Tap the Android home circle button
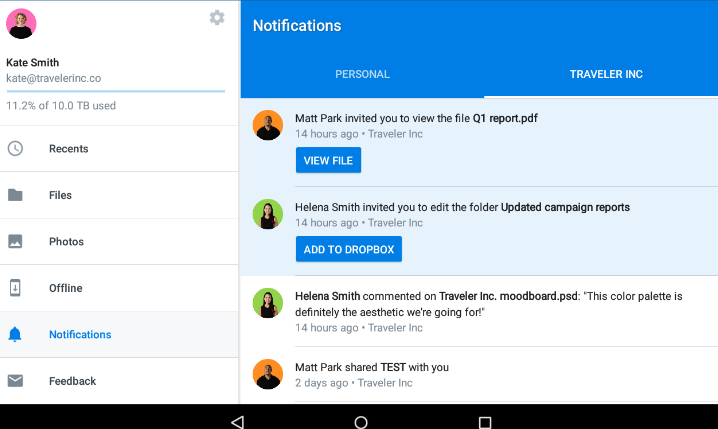 click(x=361, y=422)
